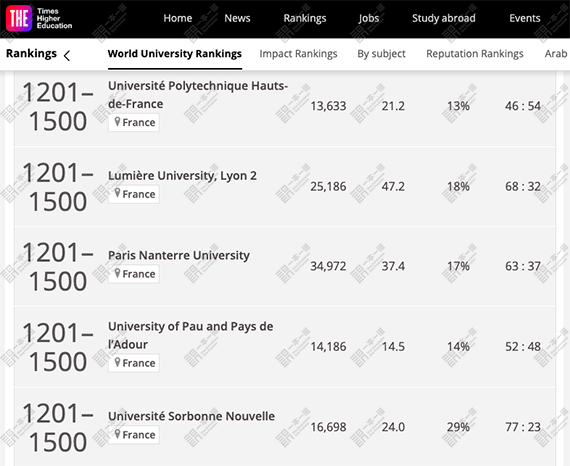The width and height of the screenshot is (570, 466).
Task: Click France location tag under Paris Nanterre
Action: pyautogui.click(x=134, y=274)
